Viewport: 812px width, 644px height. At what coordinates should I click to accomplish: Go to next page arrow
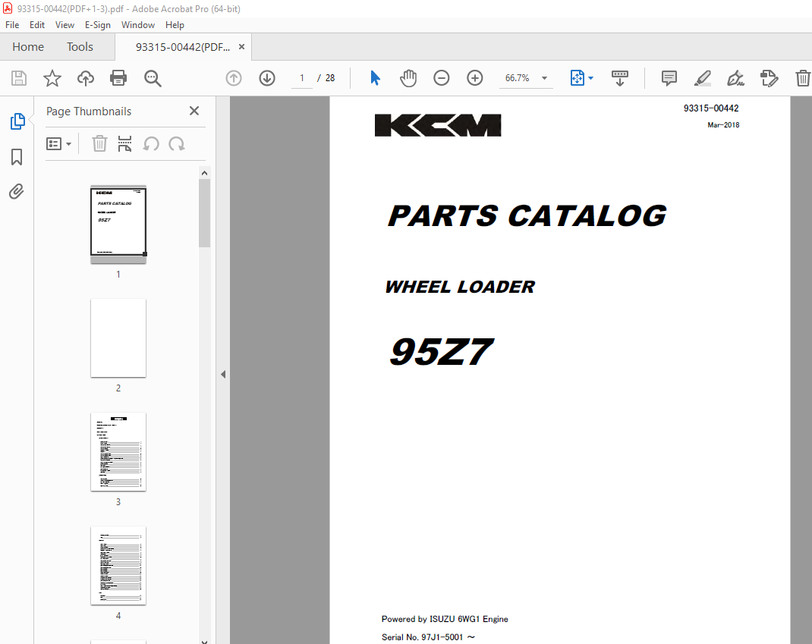pyautogui.click(x=266, y=78)
